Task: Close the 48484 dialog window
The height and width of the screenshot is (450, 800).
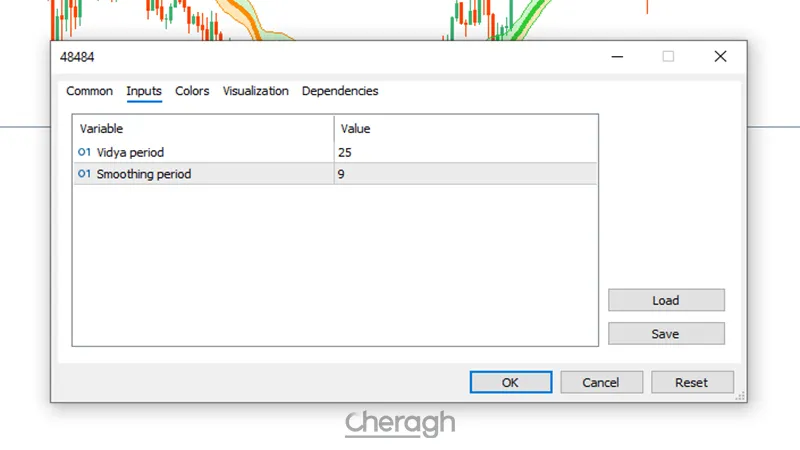Action: pyautogui.click(x=720, y=57)
